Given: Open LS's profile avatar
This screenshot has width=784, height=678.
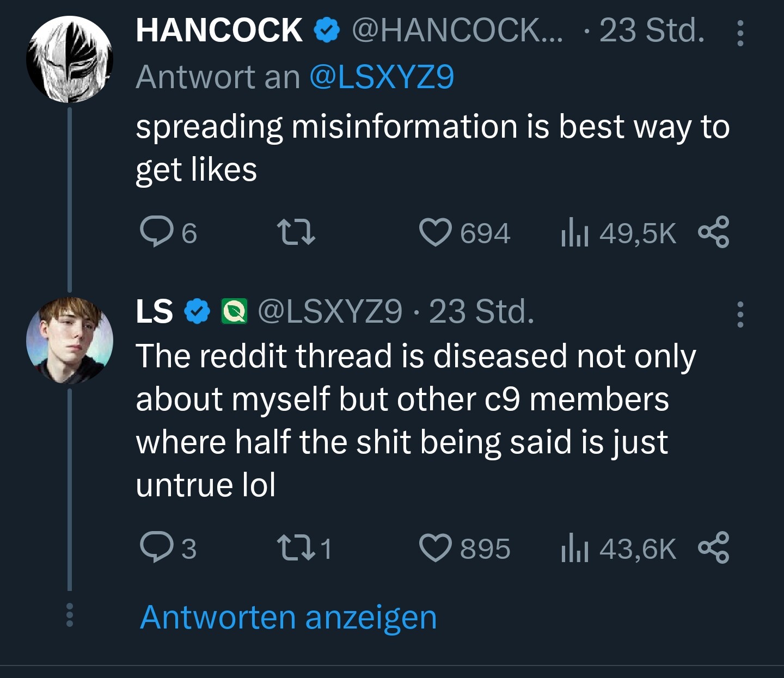Looking at the screenshot, I should 70,340.
